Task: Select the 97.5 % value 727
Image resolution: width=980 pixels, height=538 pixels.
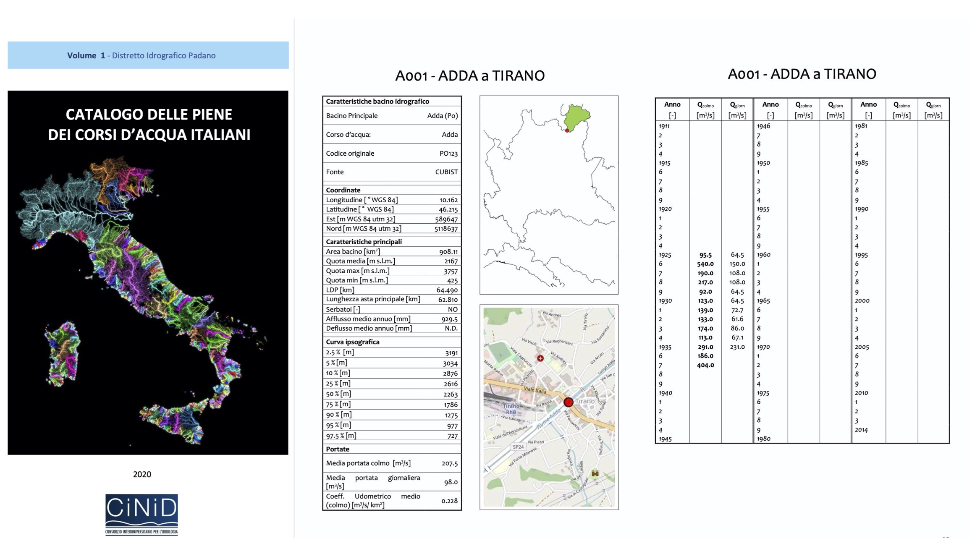Action: 453,436
